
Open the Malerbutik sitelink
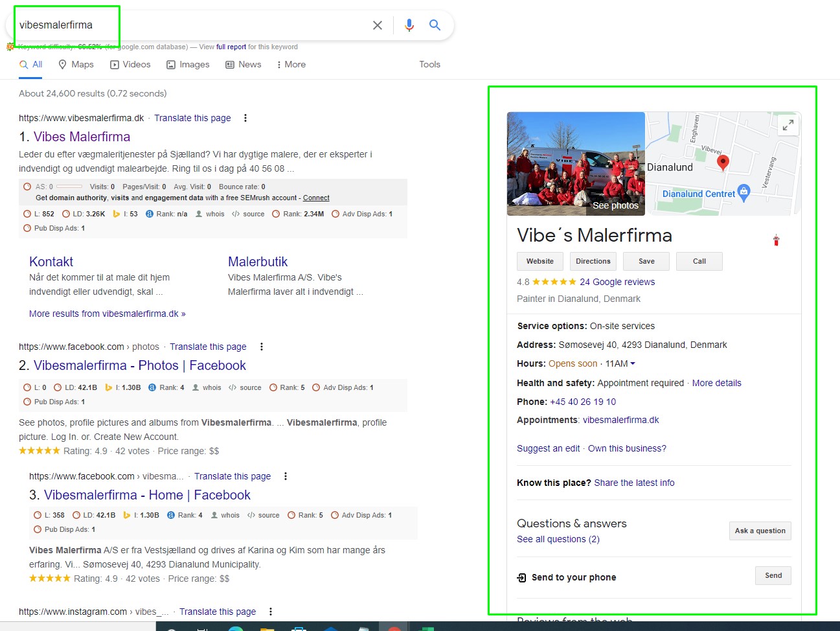click(258, 262)
